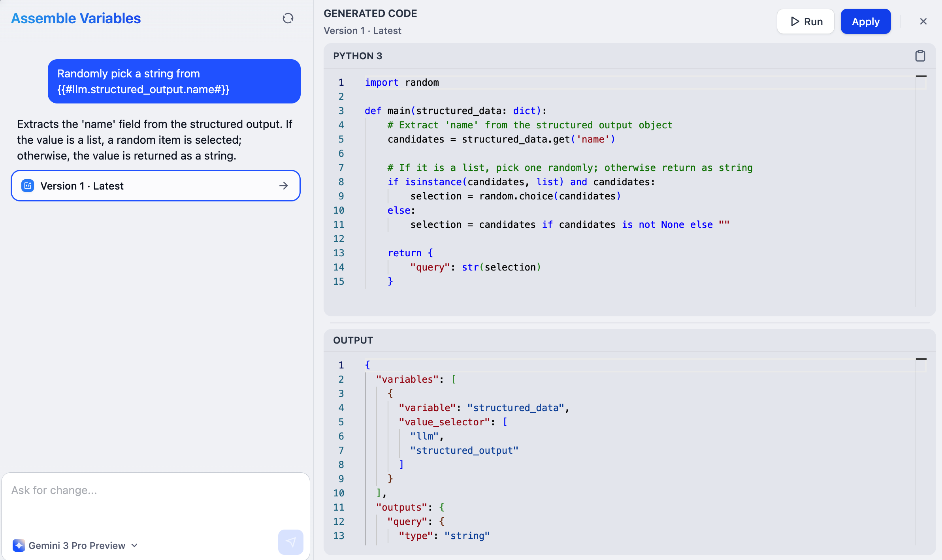The width and height of the screenshot is (942, 560).
Task: Close the generated code panel
Action: (923, 21)
